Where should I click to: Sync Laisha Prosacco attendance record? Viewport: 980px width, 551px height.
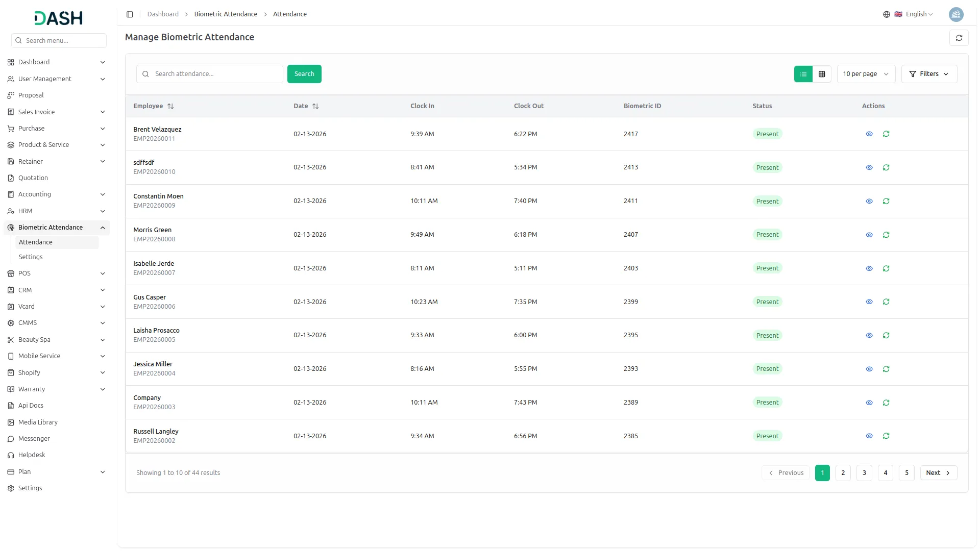coord(886,336)
